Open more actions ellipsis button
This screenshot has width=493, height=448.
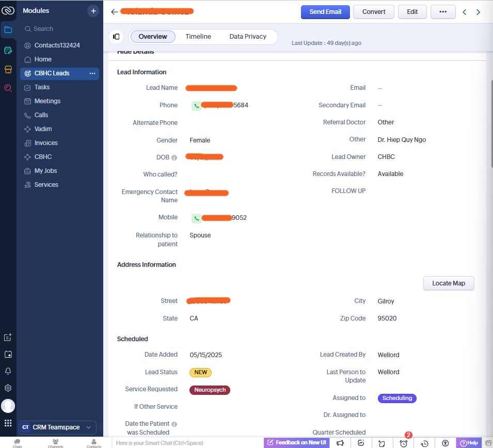pos(443,12)
